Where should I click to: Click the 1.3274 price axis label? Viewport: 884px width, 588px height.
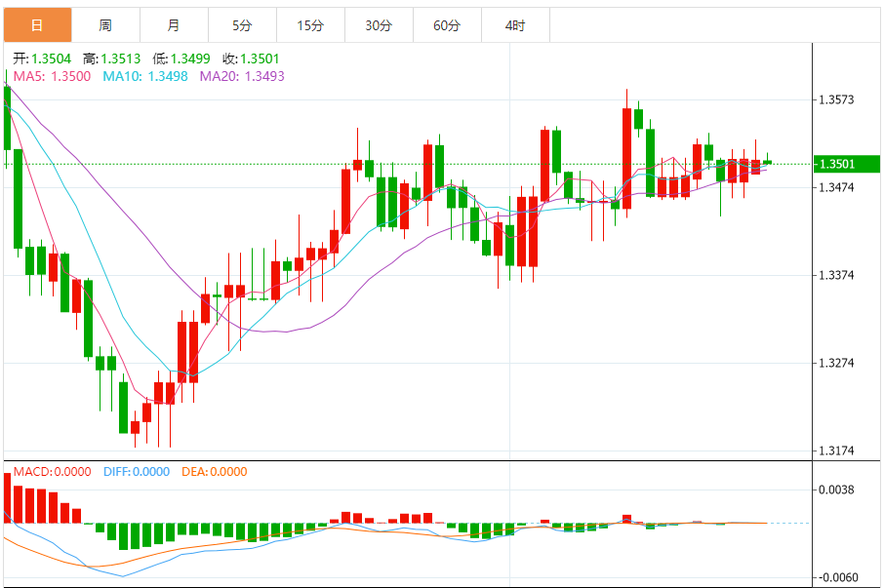[836, 363]
